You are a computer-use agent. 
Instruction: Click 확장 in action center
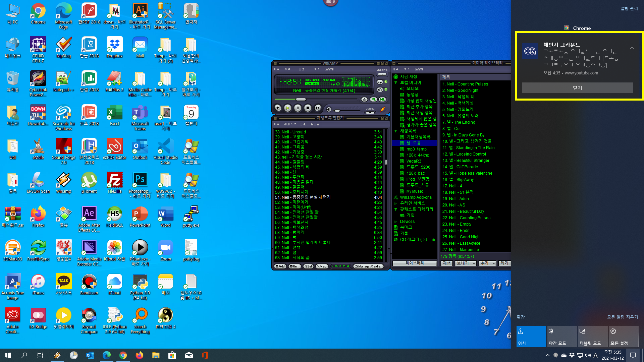(521, 317)
